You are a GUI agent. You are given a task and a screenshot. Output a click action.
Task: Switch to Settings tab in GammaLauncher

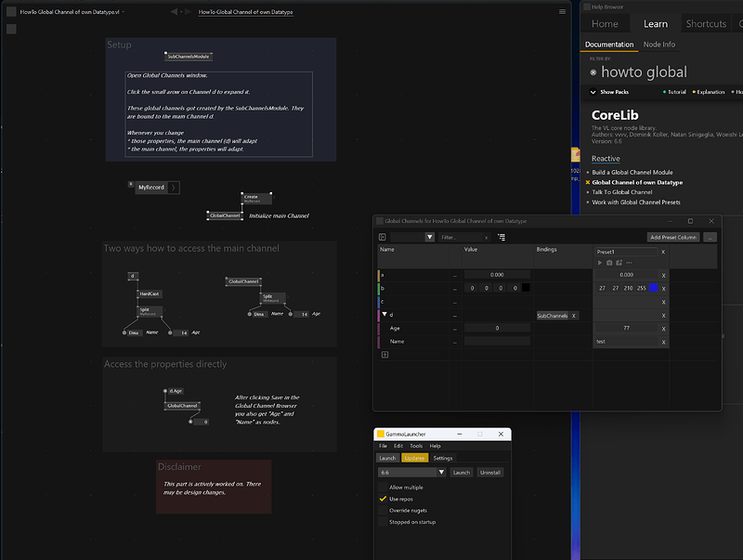point(443,458)
